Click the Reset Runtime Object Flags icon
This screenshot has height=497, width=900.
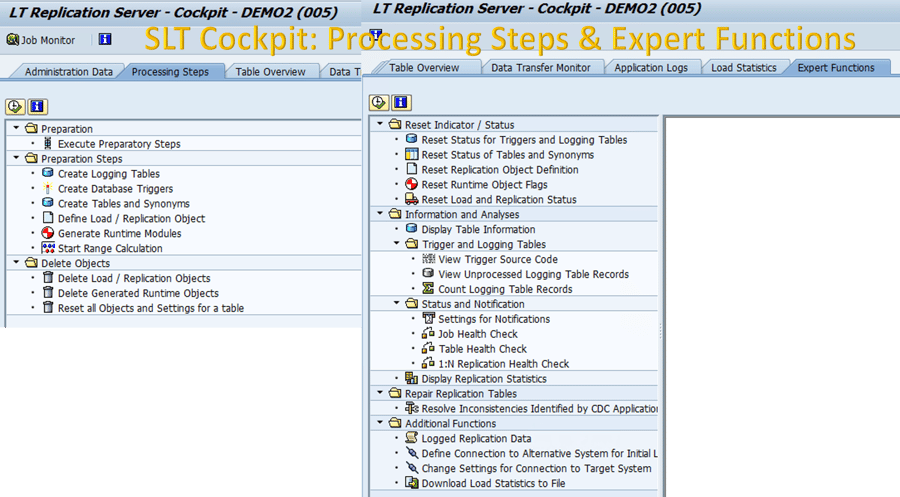[412, 184]
